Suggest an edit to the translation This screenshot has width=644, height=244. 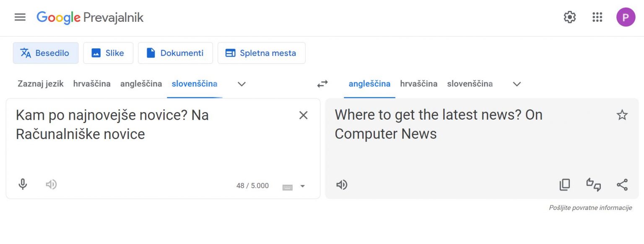pyautogui.click(x=594, y=184)
